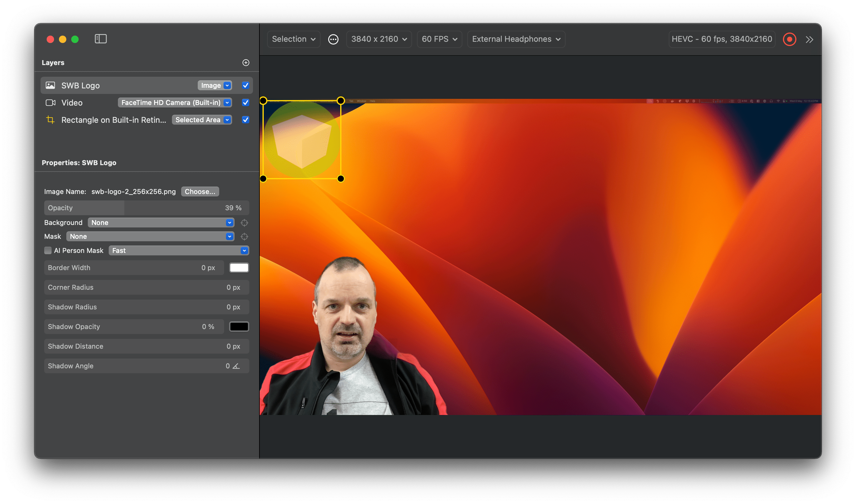This screenshot has width=856, height=504.
Task: Open white border color swatch
Action: coord(239,268)
